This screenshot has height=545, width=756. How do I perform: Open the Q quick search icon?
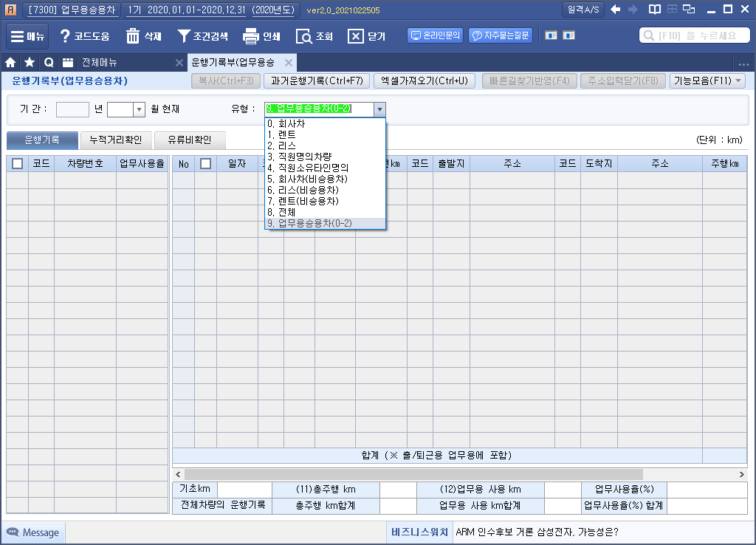49,62
